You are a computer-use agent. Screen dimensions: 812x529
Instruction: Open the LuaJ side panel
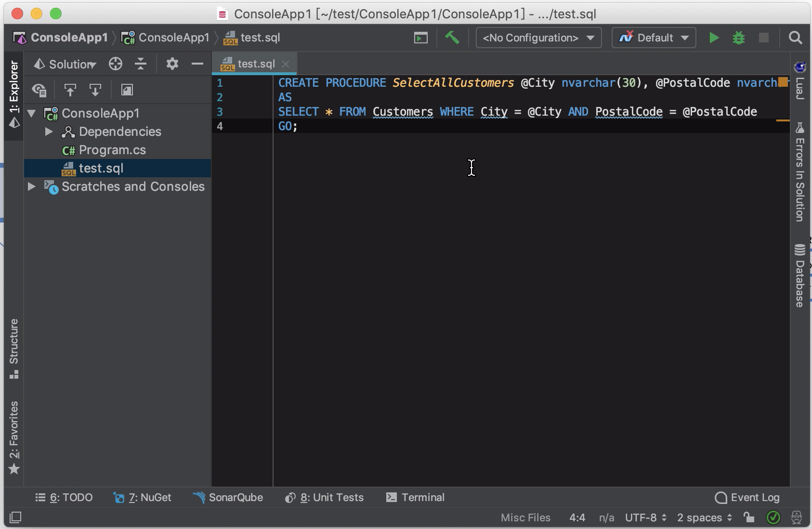click(x=800, y=80)
